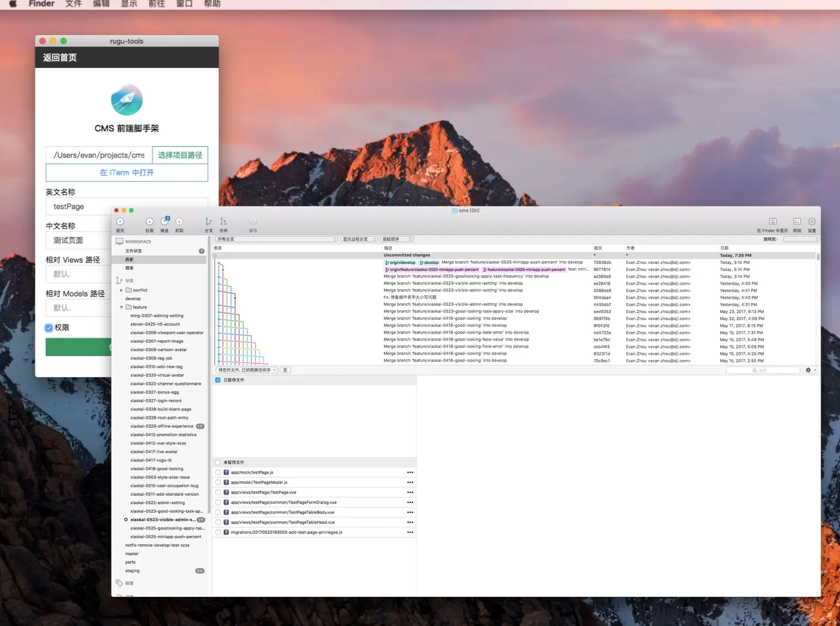Click the unknown-status icon for app/mock/testPage.js

point(226,473)
